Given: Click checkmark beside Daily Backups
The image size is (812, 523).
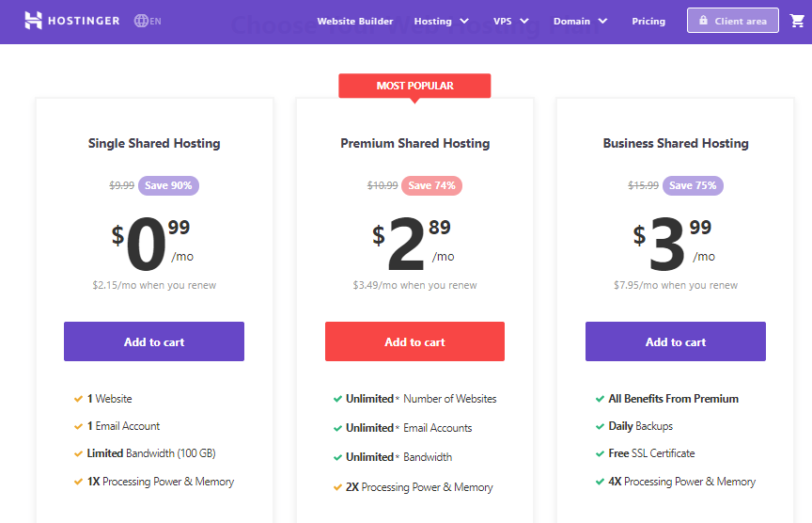Looking at the screenshot, I should click(600, 426).
